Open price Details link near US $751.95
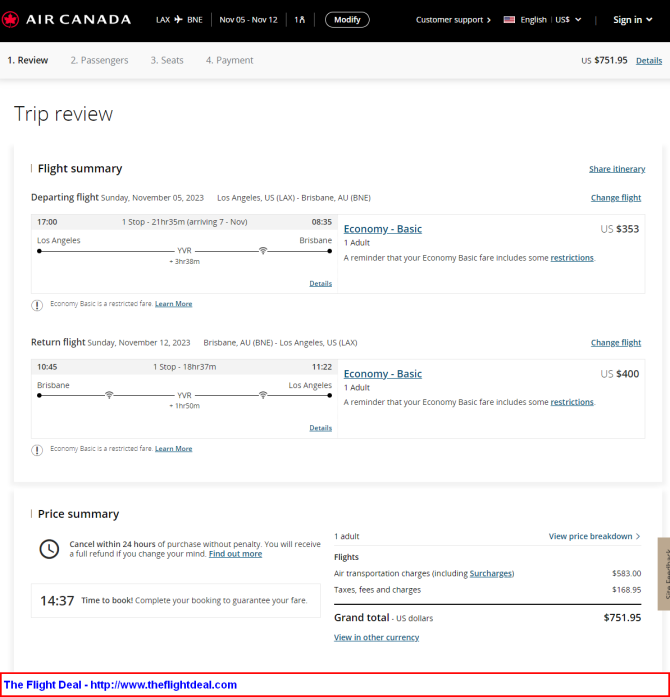The height and width of the screenshot is (697, 670). (649, 60)
